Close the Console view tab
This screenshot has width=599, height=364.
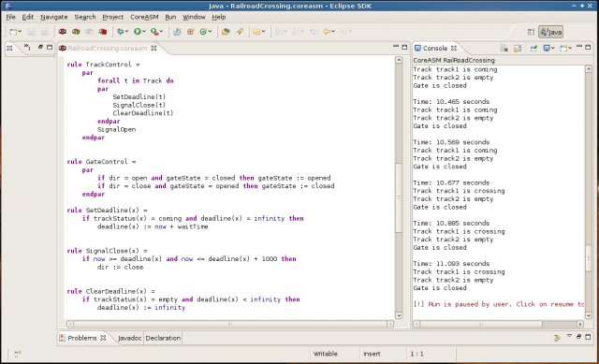tap(454, 48)
